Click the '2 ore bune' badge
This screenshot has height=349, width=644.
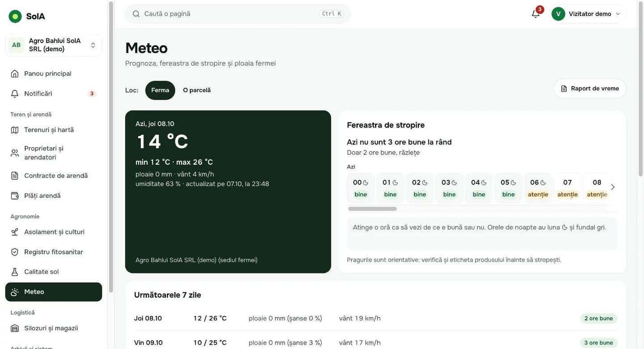(598, 319)
